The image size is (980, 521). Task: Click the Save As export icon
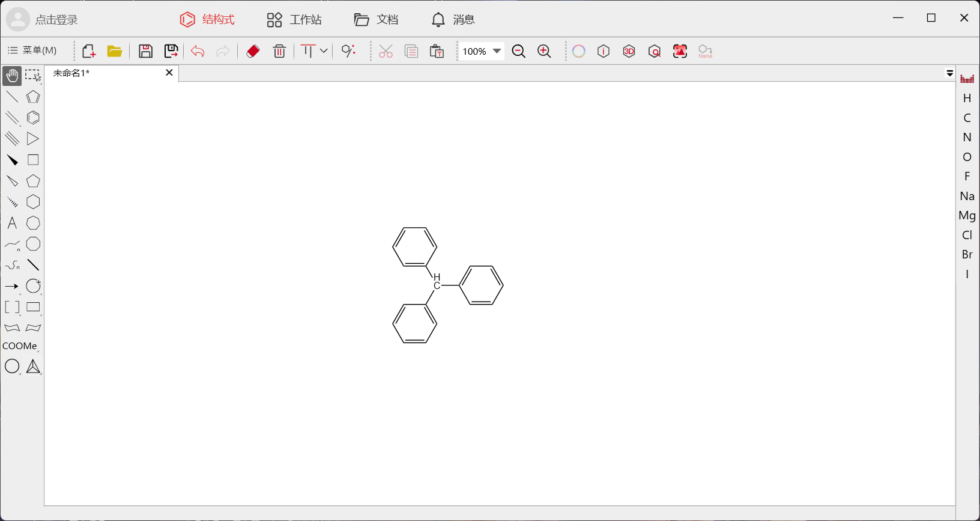(171, 51)
